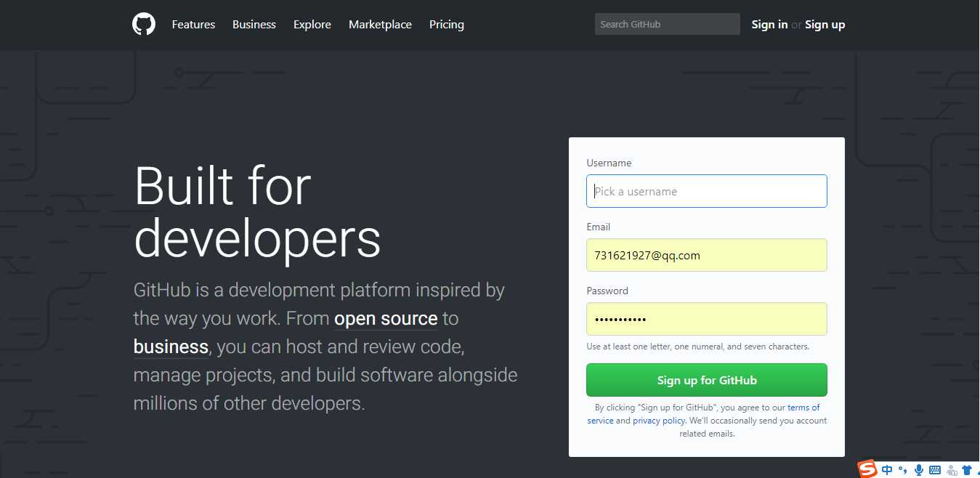Click the Sogou user account icon
This screenshot has height=478, width=980.
point(952,470)
